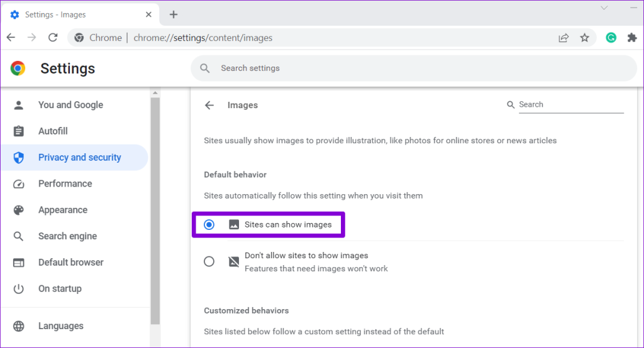Reload the settings page
The image size is (644, 348).
click(x=53, y=38)
